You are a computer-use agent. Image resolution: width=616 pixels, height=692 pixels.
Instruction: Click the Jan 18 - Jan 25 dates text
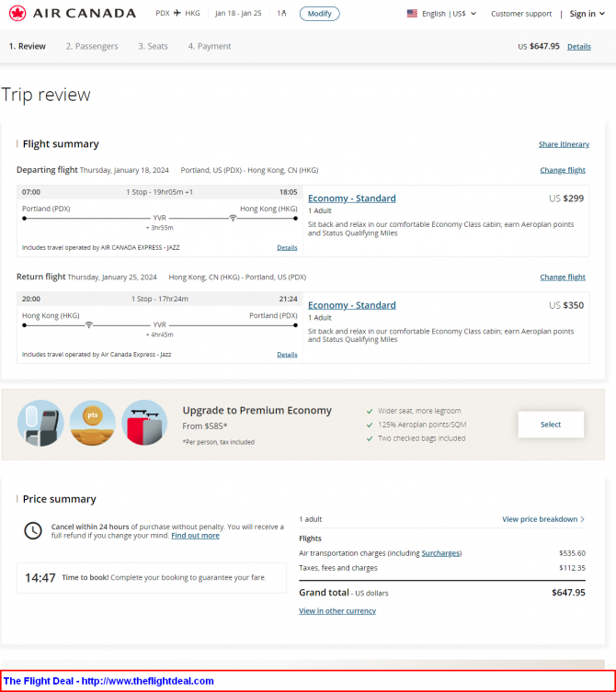coord(238,13)
